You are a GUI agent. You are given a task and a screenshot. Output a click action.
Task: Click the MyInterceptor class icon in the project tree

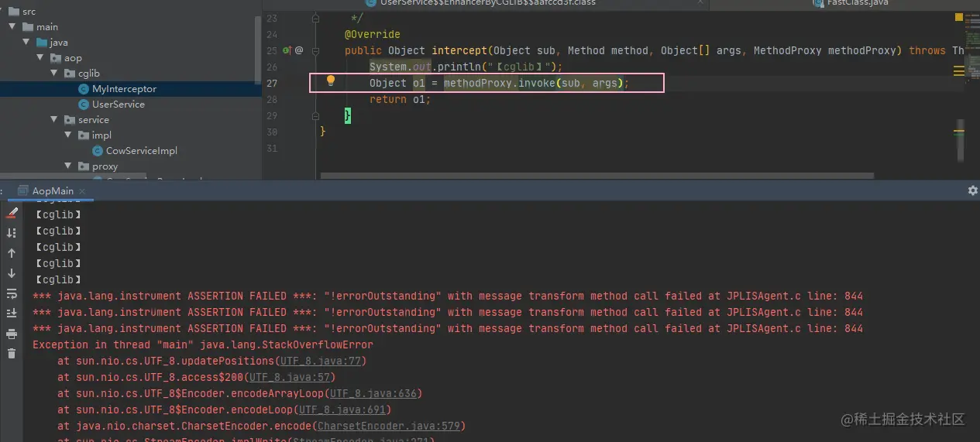coord(84,89)
